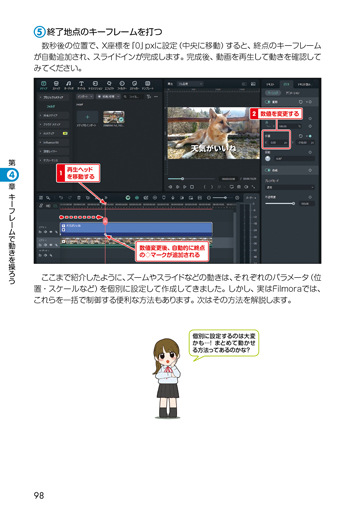
Task: Select the dog video thumbnail in media bin
Action: coord(114,117)
